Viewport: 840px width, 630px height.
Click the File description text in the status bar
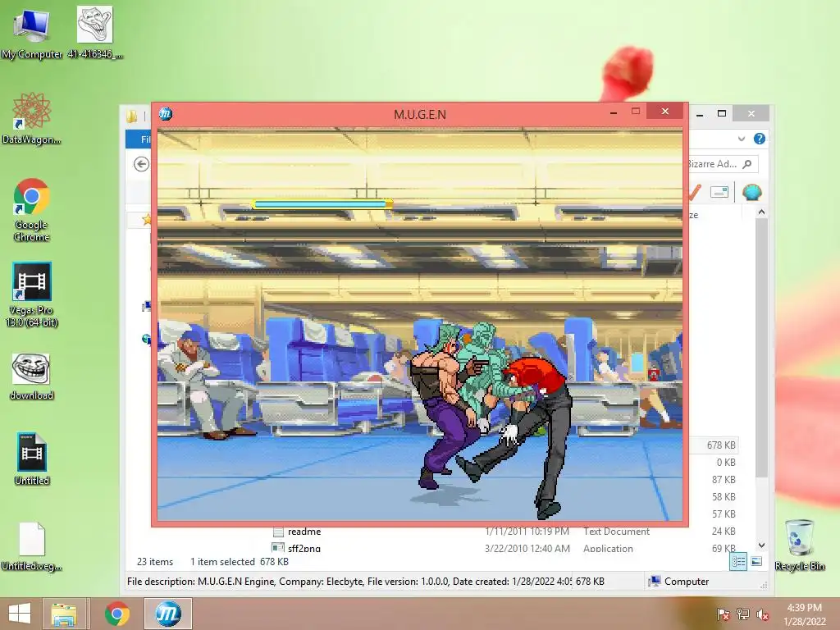(x=349, y=582)
